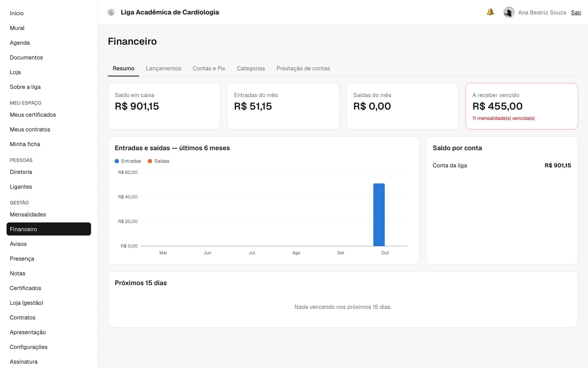This screenshot has height=368, width=588.
Task: Click the A receber vencido card
Action: click(x=522, y=106)
